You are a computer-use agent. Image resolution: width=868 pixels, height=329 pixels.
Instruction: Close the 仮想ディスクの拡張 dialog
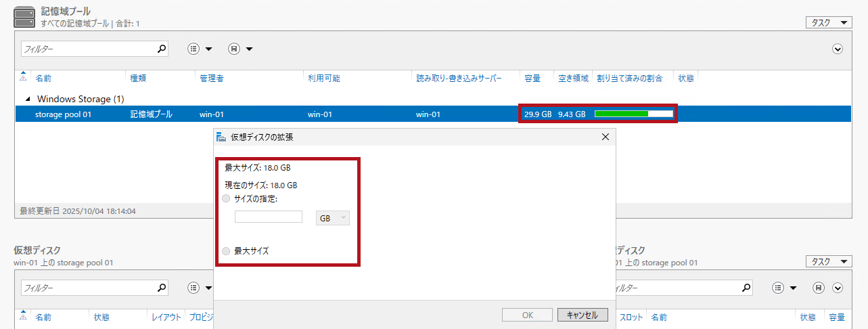coord(606,137)
